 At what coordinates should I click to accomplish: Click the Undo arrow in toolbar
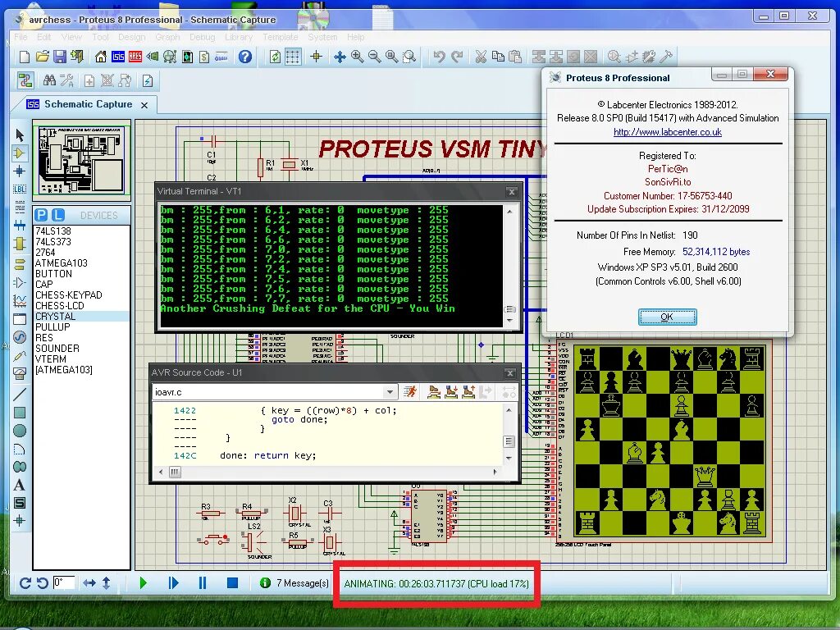440,57
